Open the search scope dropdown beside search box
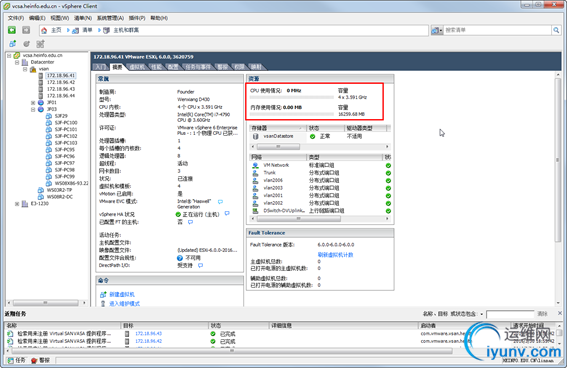 point(436,30)
